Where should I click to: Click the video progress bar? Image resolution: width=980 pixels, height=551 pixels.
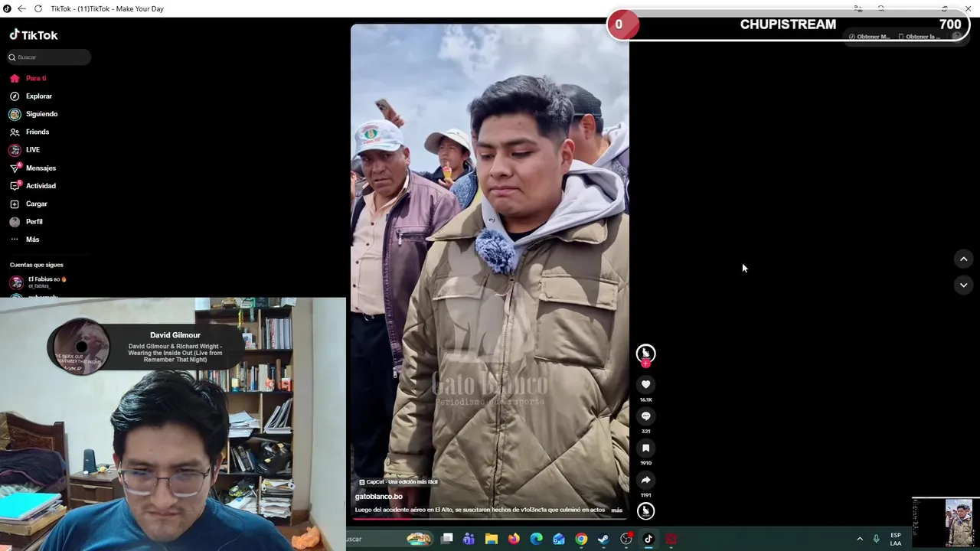[x=490, y=518]
